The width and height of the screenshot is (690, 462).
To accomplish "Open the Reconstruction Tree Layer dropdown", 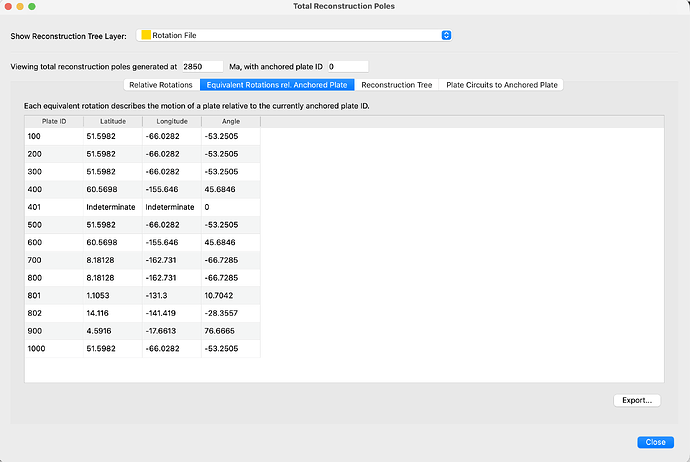I will [x=294, y=35].
